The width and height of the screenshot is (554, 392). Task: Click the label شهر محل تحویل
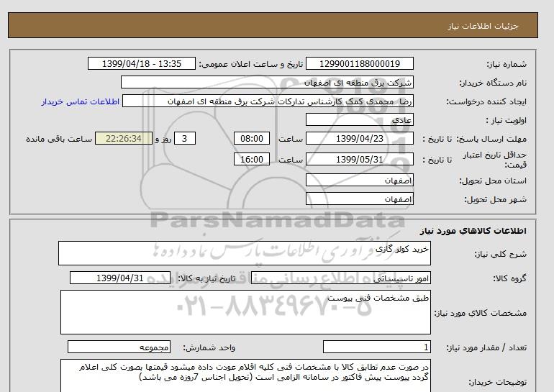tap(495, 199)
